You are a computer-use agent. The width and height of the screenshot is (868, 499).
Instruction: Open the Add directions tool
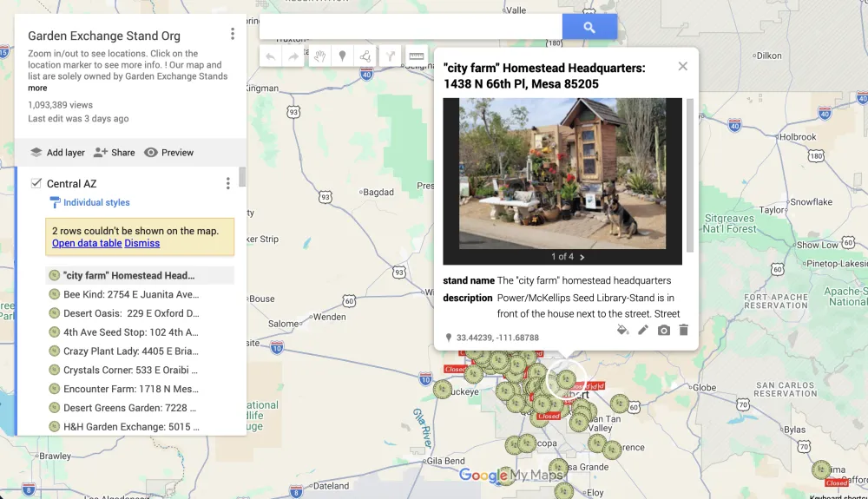tap(391, 56)
